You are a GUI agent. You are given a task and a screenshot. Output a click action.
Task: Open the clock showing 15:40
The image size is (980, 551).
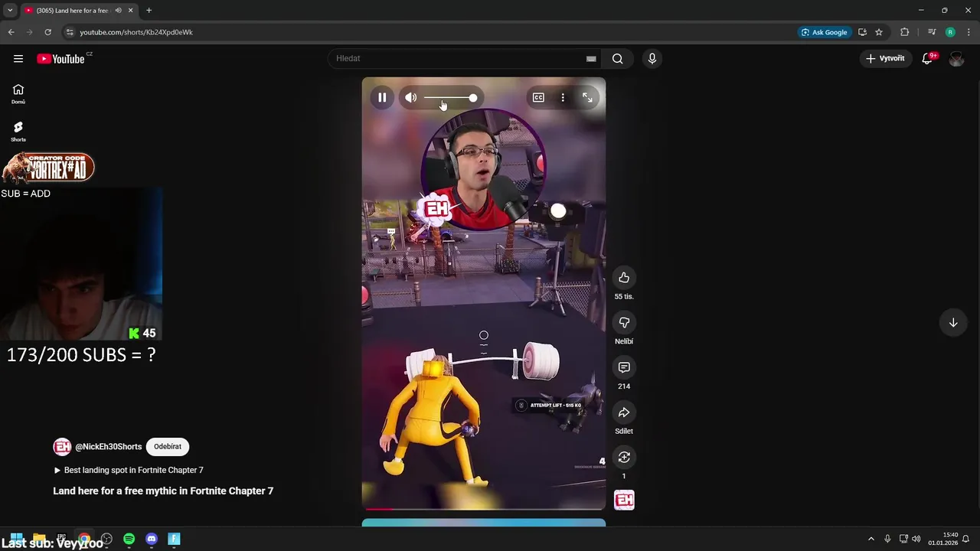click(943, 539)
